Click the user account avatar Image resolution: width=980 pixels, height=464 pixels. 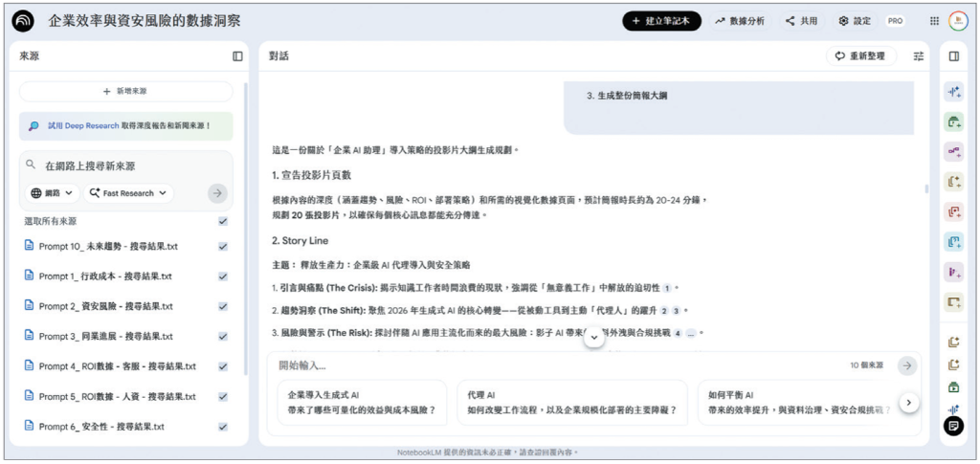click(x=958, y=21)
